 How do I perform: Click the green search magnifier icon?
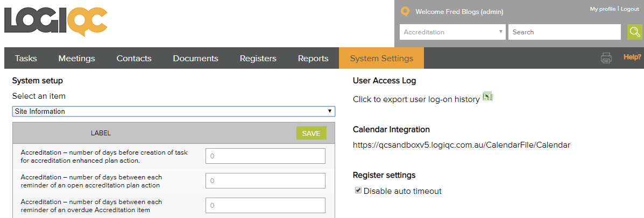click(635, 32)
